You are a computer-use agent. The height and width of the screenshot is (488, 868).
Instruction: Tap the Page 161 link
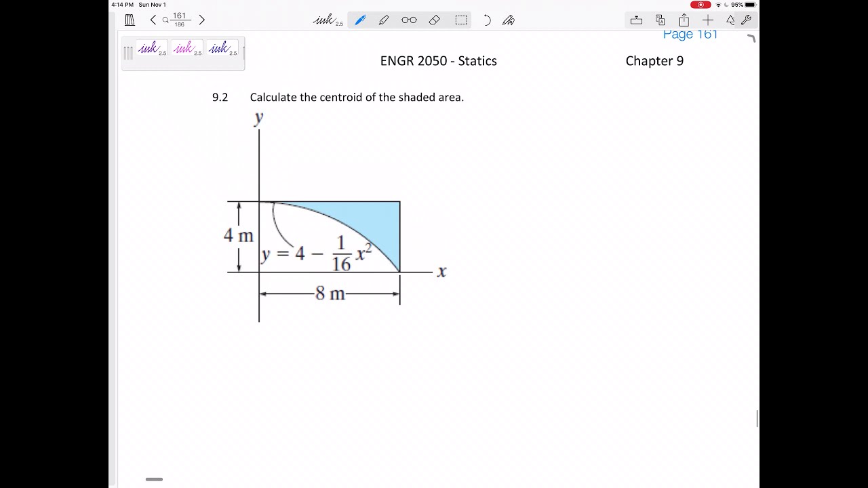coord(690,35)
